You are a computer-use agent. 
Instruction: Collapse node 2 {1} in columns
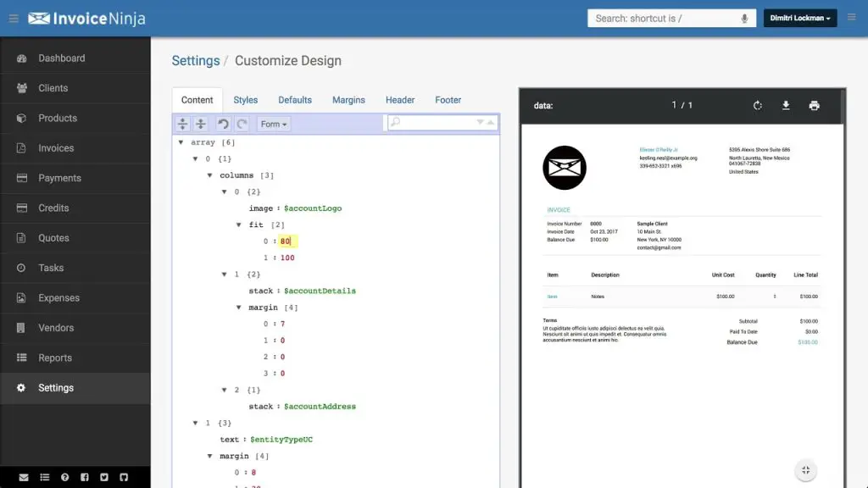224,390
